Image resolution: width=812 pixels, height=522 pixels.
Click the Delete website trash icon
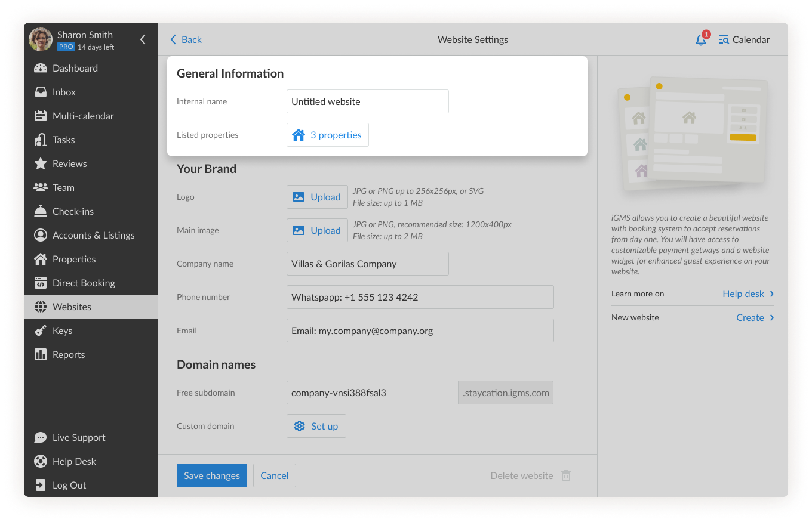566,476
